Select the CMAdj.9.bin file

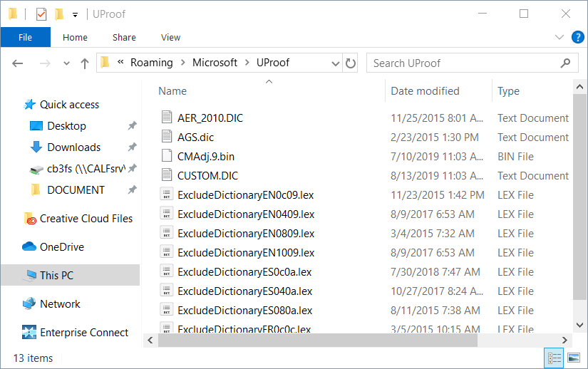click(x=205, y=156)
